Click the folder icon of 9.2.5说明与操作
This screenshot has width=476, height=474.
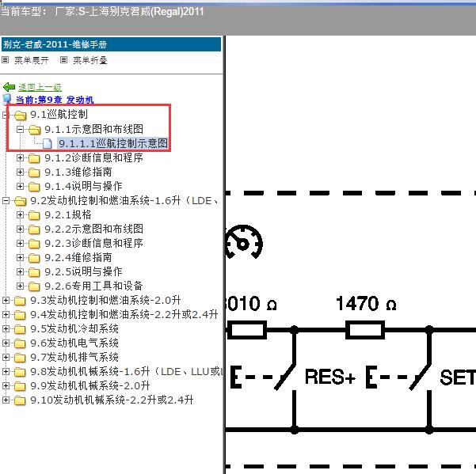(34, 271)
